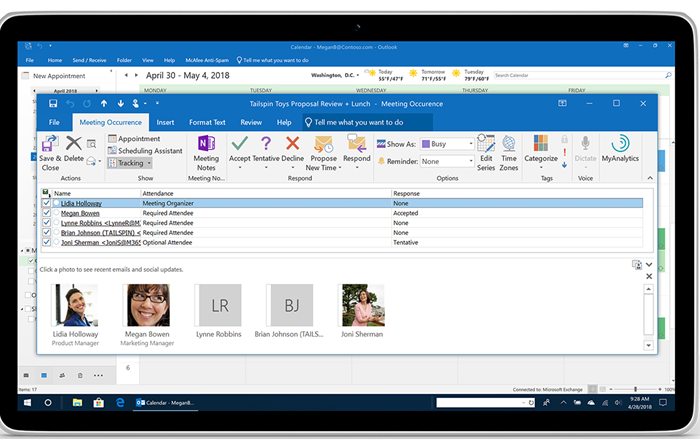Open Format Text tab
Image resolution: width=700 pixels, height=440 pixels.
207,122
